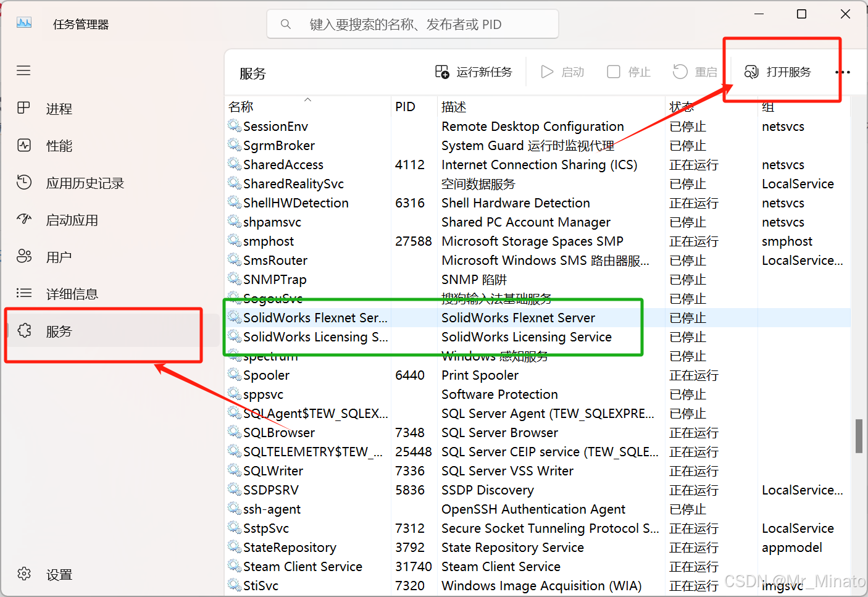Click the Processes (进程) sidebar icon
868x597 pixels.
tap(23, 108)
